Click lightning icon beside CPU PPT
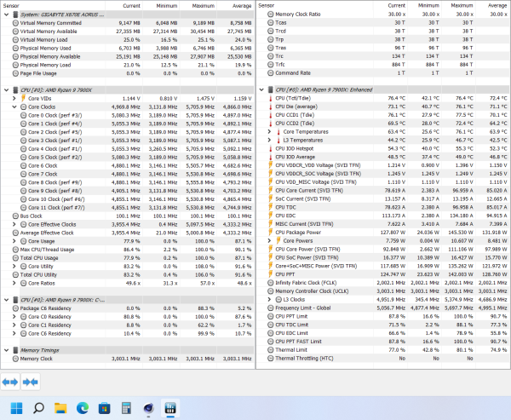Viewport: 511px width, 420px height. [x=270, y=274]
